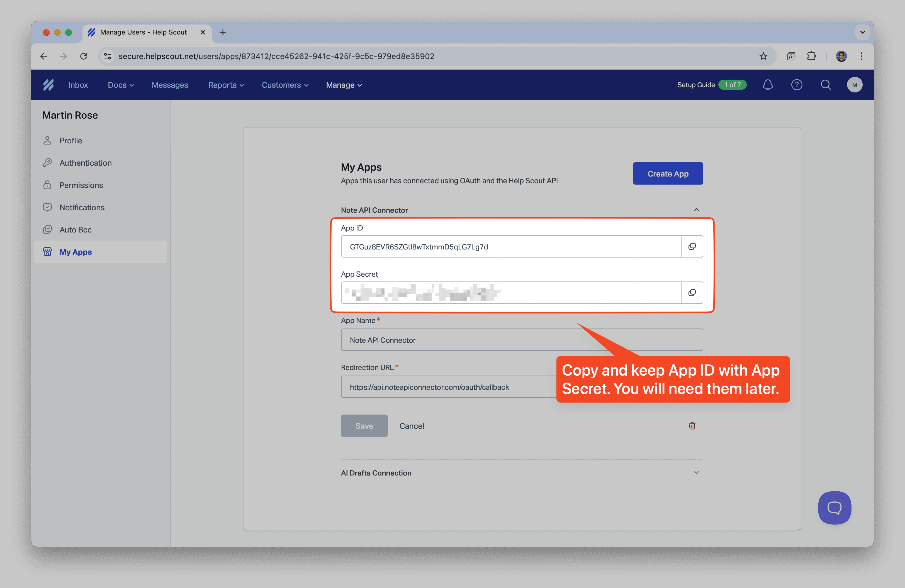
Task: Open the M user avatar menu
Action: tap(854, 85)
